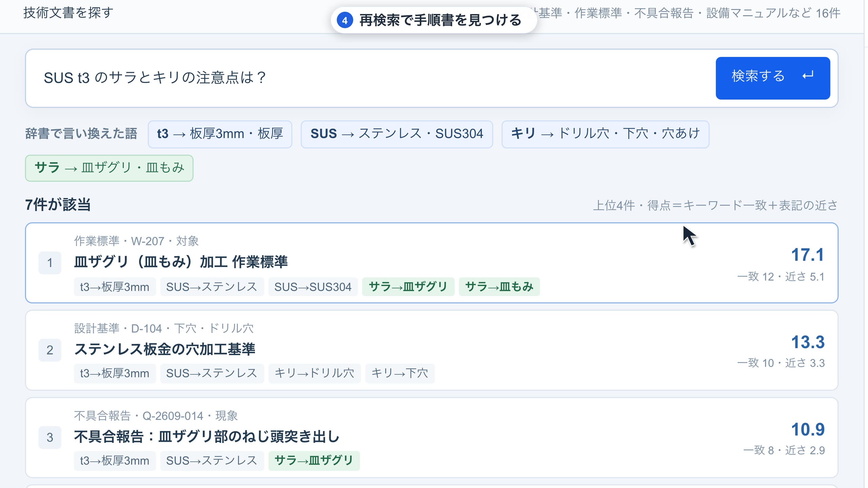Click the SUS → ステンレス・SUS304 synonym chip
The width and height of the screenshot is (868, 488).
pos(397,134)
